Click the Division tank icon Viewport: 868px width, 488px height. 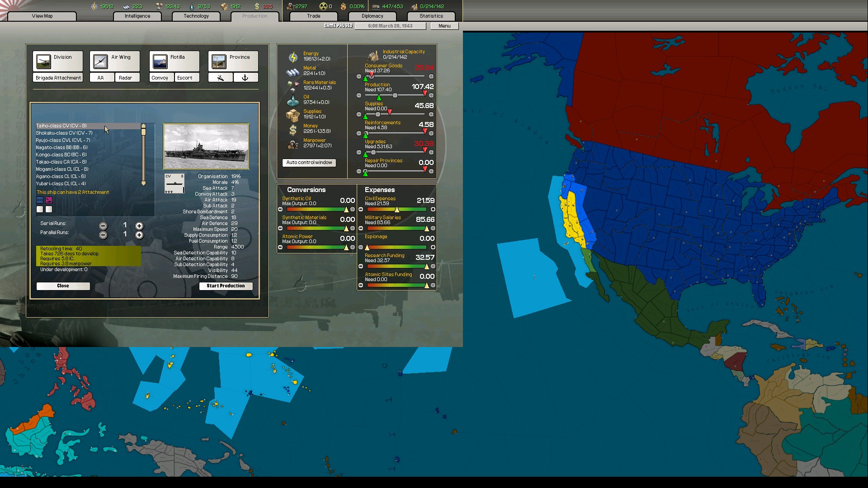(x=43, y=61)
